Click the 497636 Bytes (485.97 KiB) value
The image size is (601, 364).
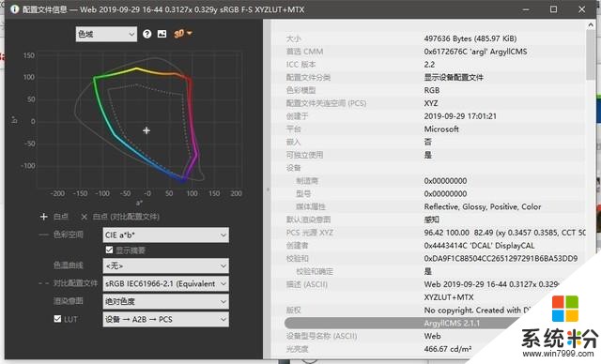470,38
